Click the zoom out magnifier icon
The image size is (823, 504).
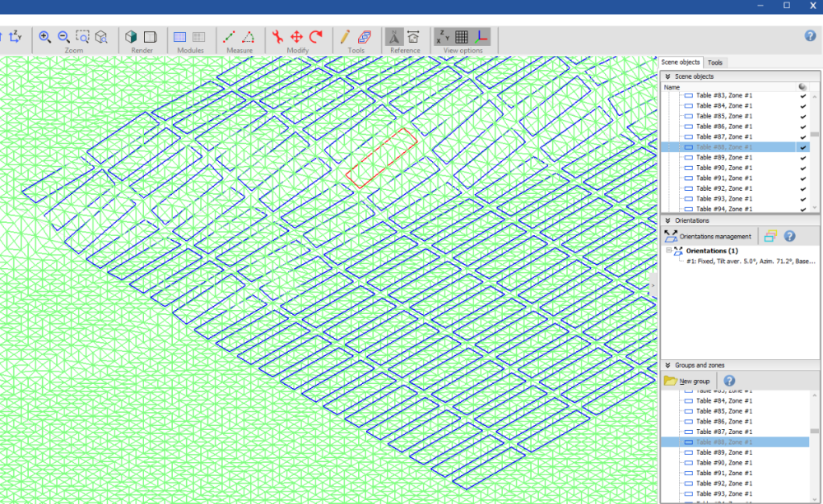point(63,37)
